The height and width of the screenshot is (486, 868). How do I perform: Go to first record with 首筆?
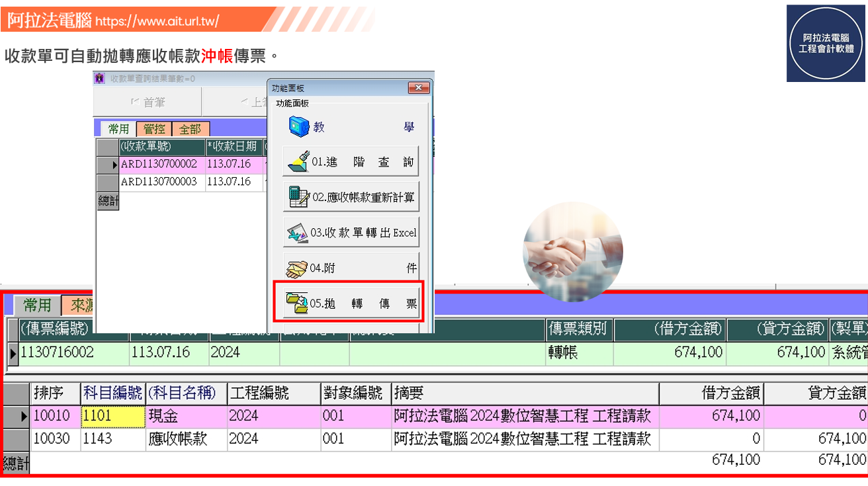[147, 102]
